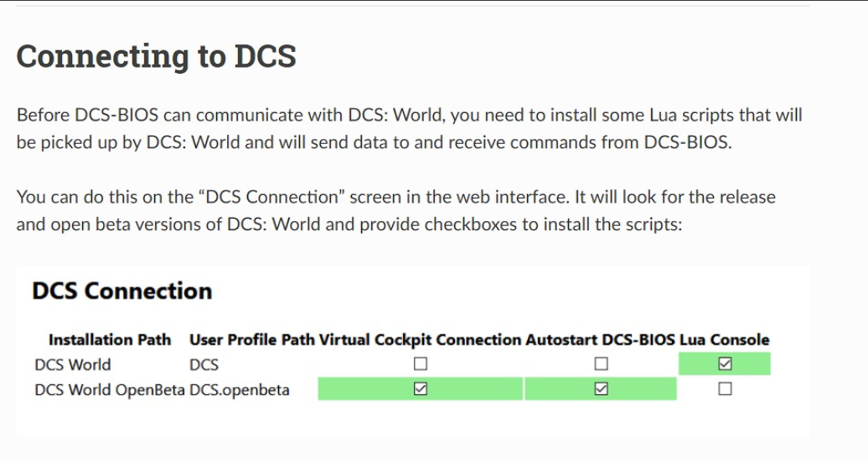868x463 pixels.
Task: Enable Lua Console for DCS World OpenBeta
Action: click(x=725, y=388)
